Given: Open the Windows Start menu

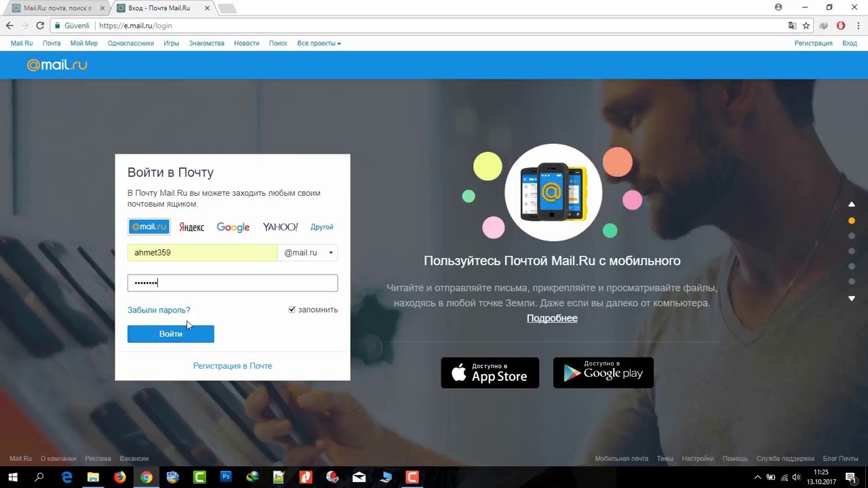Looking at the screenshot, I should point(13,477).
